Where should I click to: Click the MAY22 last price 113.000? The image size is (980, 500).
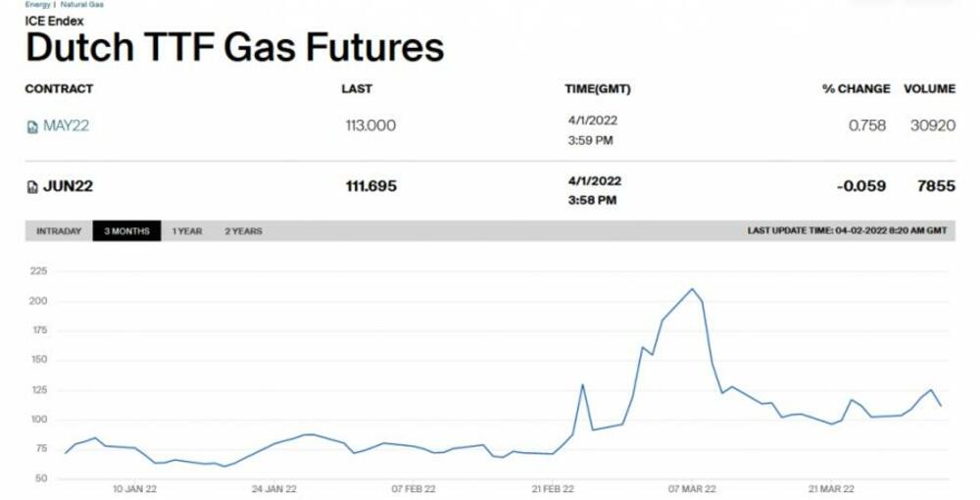(x=370, y=125)
